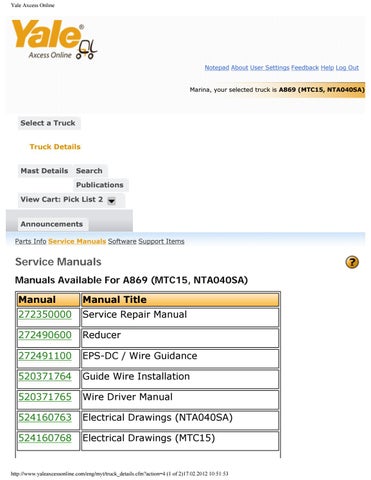This screenshot has width=371, height=480.
Task: Click the yellow help question mark icon
Action: (x=352, y=262)
